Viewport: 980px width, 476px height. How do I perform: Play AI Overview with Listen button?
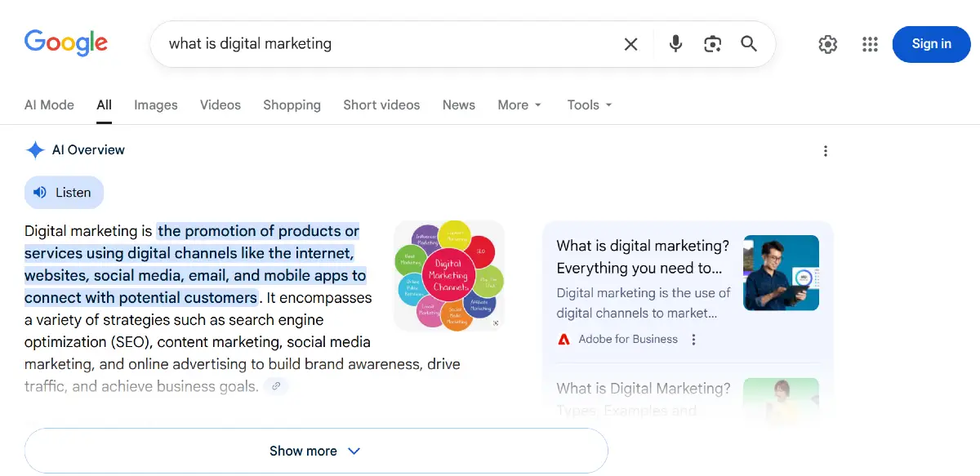(x=64, y=193)
